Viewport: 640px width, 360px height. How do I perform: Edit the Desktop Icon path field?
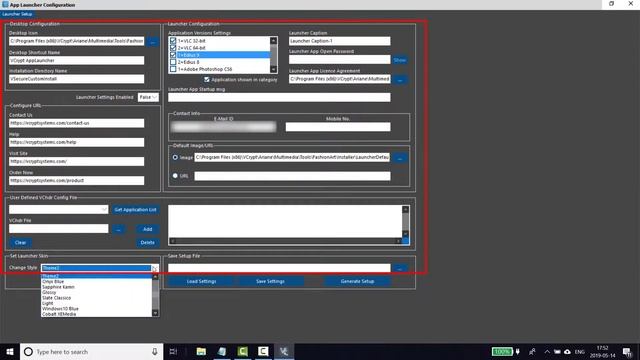tap(76, 41)
